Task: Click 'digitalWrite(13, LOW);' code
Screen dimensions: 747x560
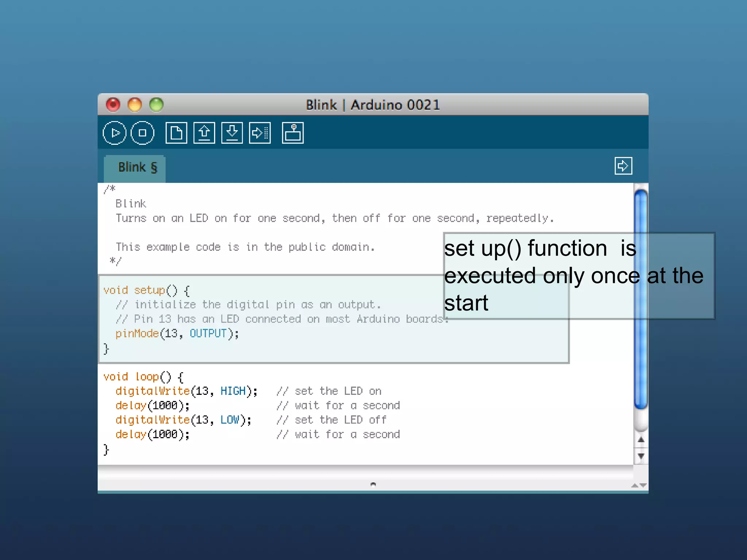Action: [x=183, y=420]
